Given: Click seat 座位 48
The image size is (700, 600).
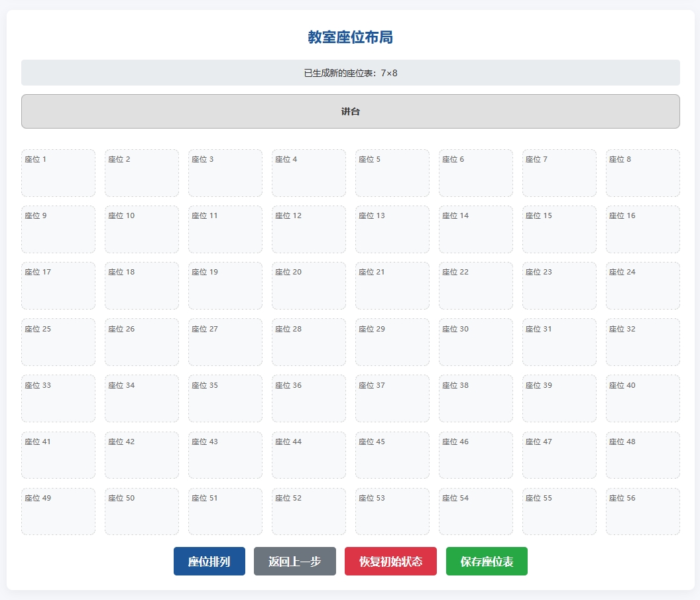Looking at the screenshot, I should [643, 455].
